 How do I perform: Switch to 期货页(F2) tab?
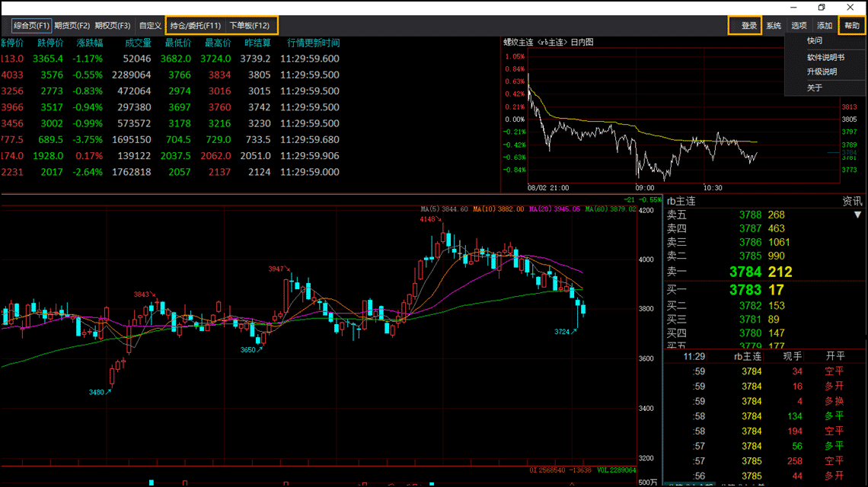coord(72,26)
